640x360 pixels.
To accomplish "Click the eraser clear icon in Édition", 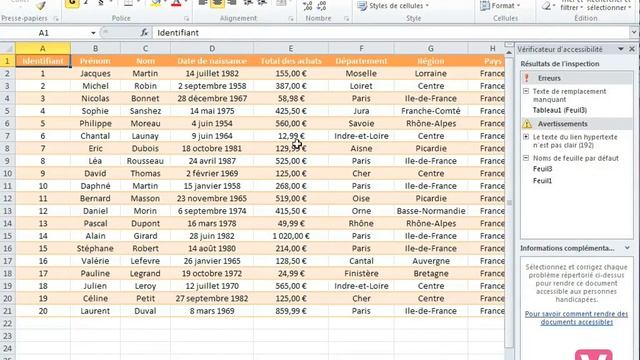I will click(x=546, y=6).
